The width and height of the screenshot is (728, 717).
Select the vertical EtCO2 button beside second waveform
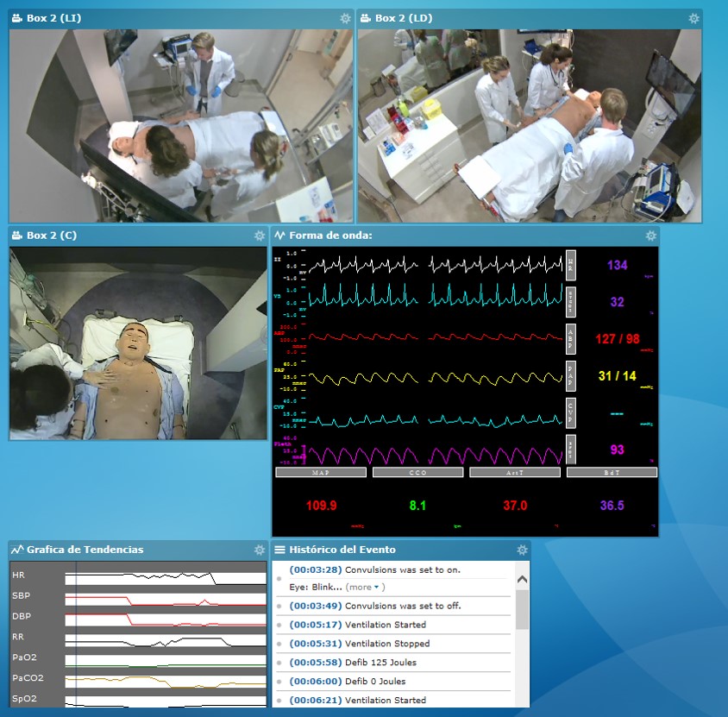(x=571, y=302)
